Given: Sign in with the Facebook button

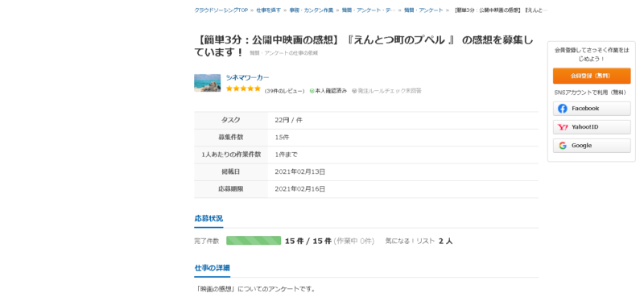Looking at the screenshot, I should pyautogui.click(x=592, y=109).
